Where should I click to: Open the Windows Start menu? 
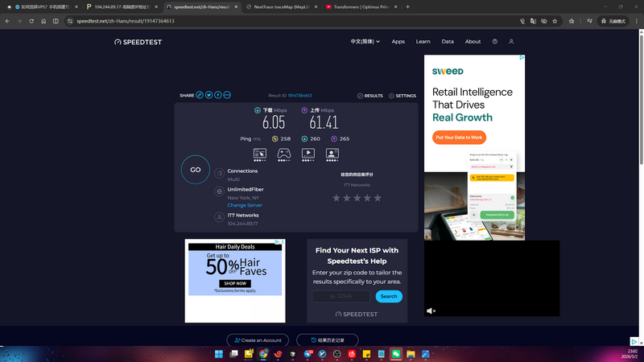(x=219, y=354)
